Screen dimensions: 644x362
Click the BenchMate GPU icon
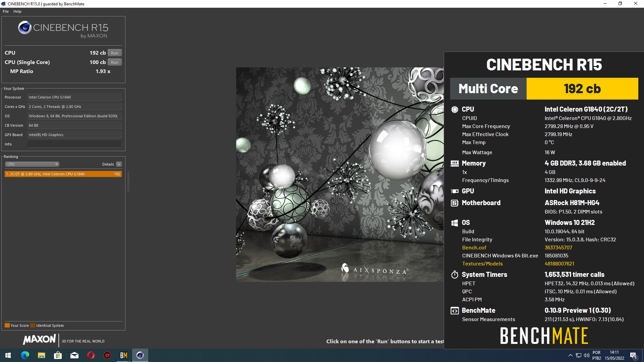tap(454, 191)
